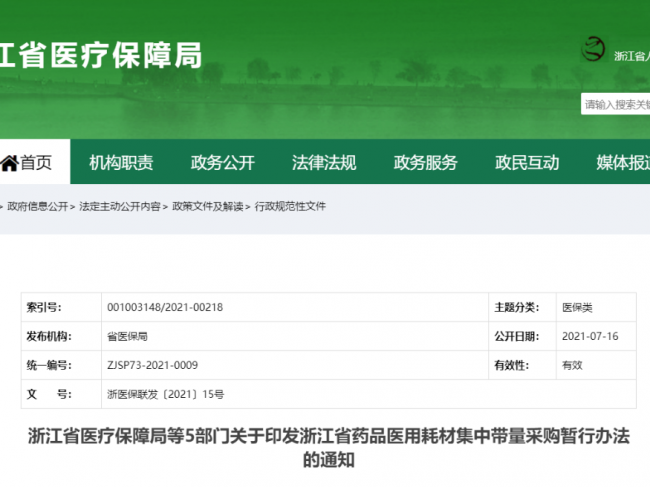
Task: Open the 法律法规 menu
Action: (x=324, y=162)
